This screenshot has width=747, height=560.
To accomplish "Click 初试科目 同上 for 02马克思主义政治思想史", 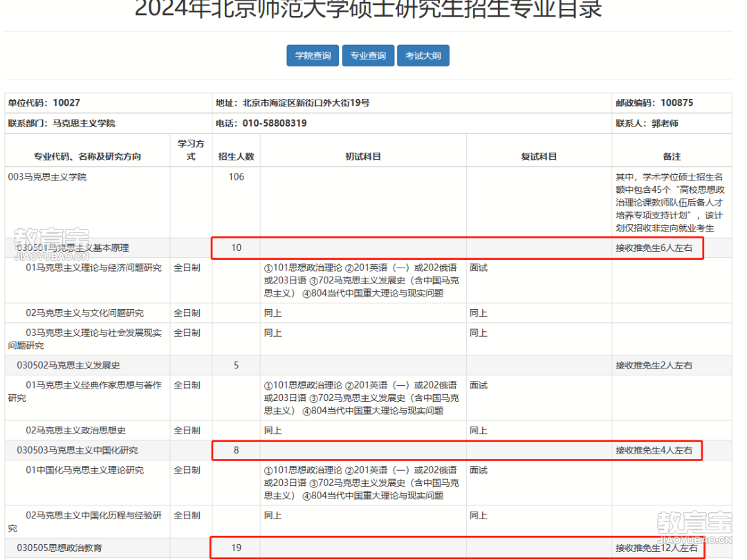I will click(273, 431).
